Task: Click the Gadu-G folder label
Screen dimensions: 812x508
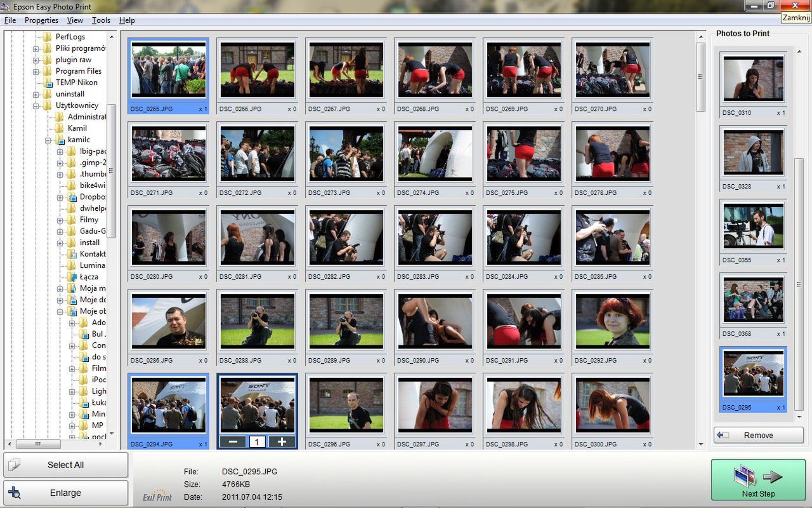Action: coord(93,231)
